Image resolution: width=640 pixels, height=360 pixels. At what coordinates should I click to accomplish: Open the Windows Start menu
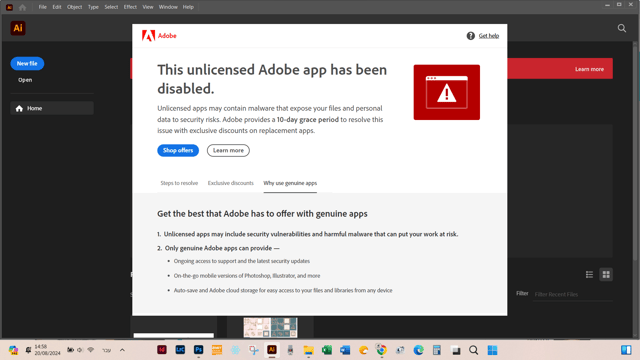coord(492,350)
